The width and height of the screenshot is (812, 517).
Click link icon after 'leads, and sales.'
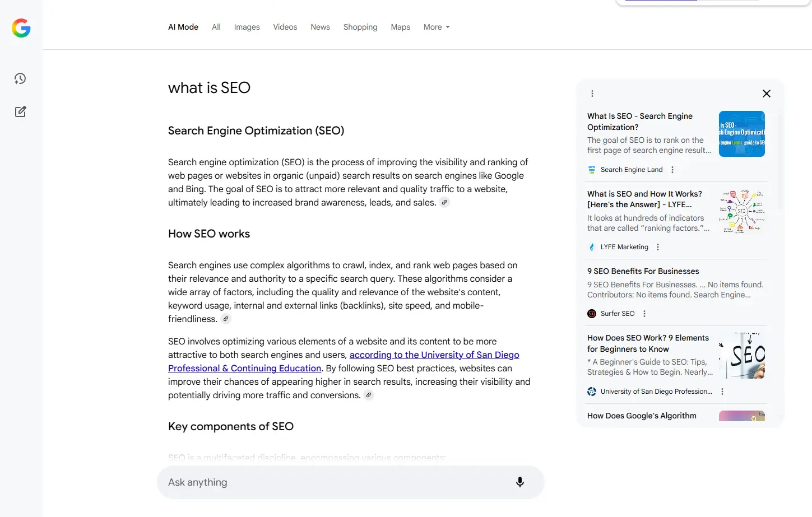444,203
